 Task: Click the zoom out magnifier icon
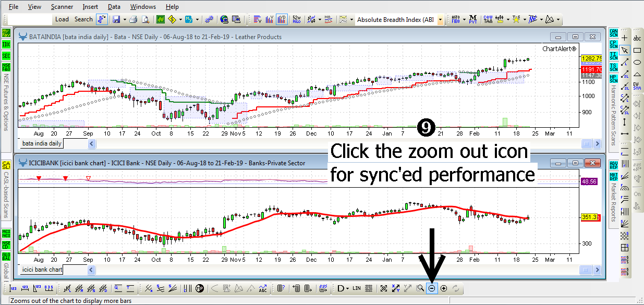click(432, 288)
